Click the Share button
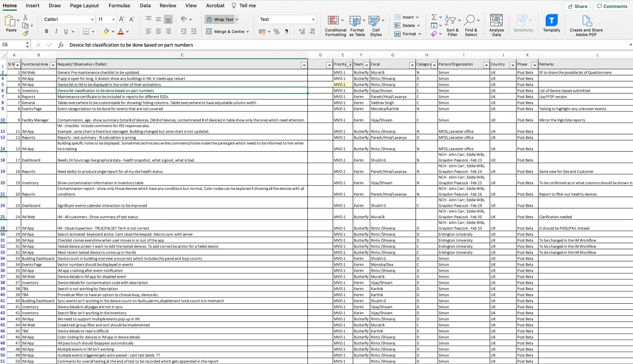Viewport: 633px width, 364px height. [577, 6]
